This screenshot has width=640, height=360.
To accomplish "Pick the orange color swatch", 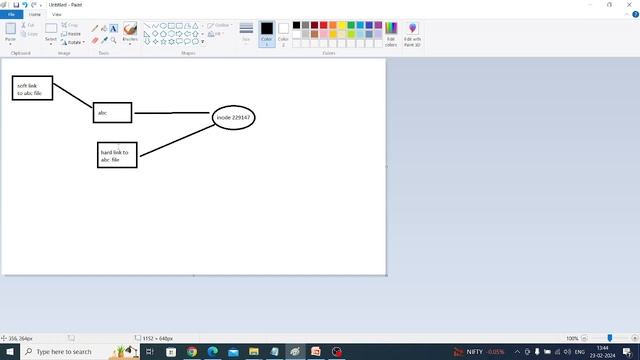I will pyautogui.click(x=333, y=25).
